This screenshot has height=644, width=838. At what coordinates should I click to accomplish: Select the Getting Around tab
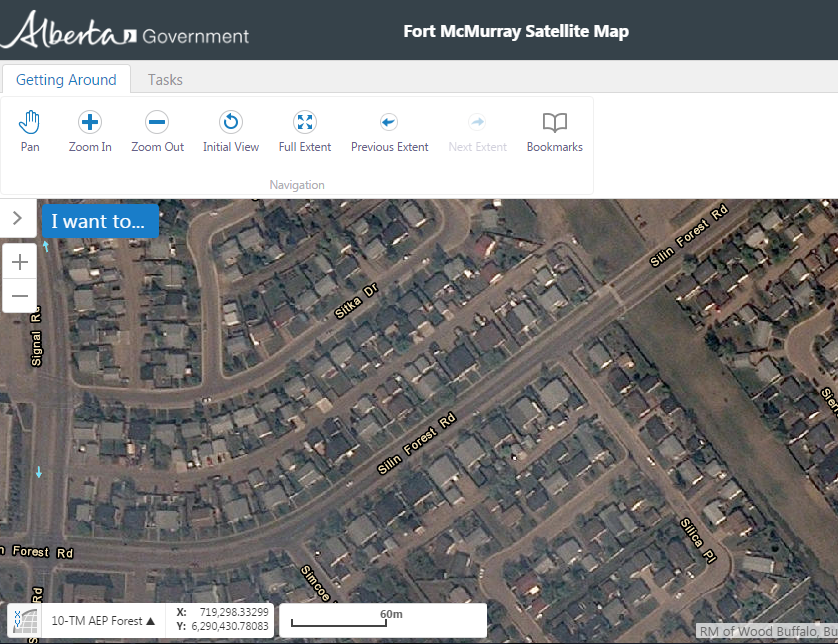[66, 79]
